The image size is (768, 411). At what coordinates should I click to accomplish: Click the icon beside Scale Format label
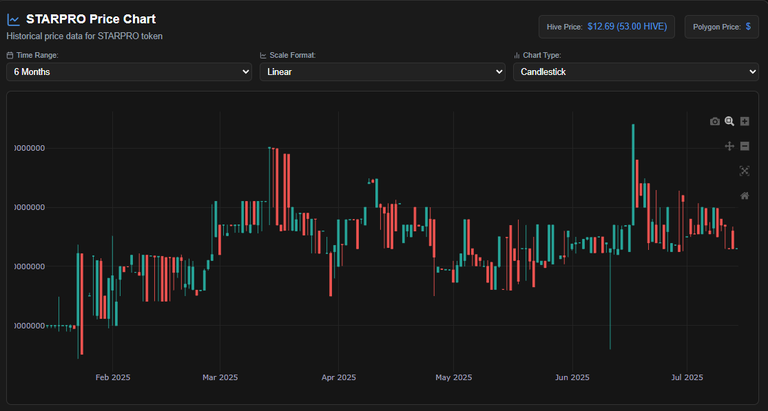[x=263, y=55]
